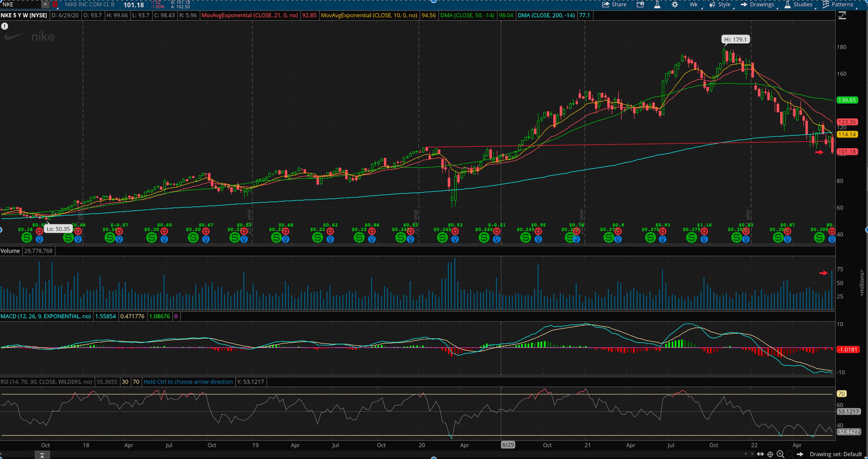Click Drawing set: Default label
Viewport: 868px width, 459px height.
[836, 454]
